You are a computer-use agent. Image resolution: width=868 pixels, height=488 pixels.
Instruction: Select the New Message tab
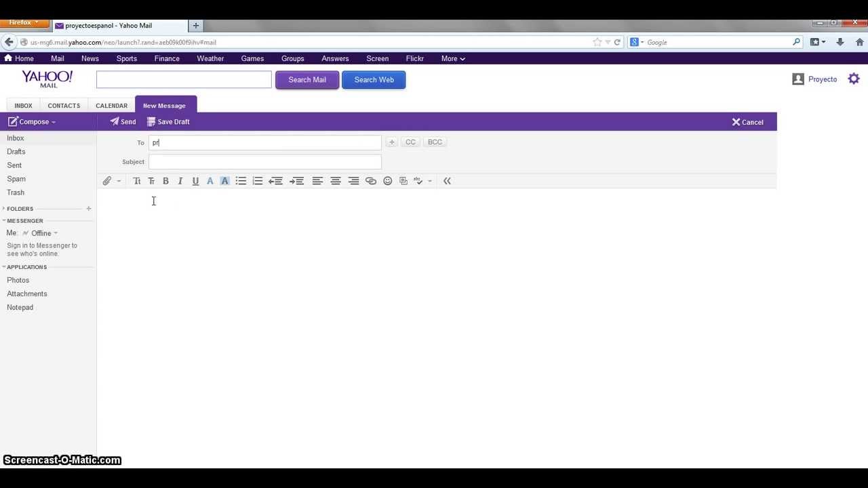click(x=165, y=105)
